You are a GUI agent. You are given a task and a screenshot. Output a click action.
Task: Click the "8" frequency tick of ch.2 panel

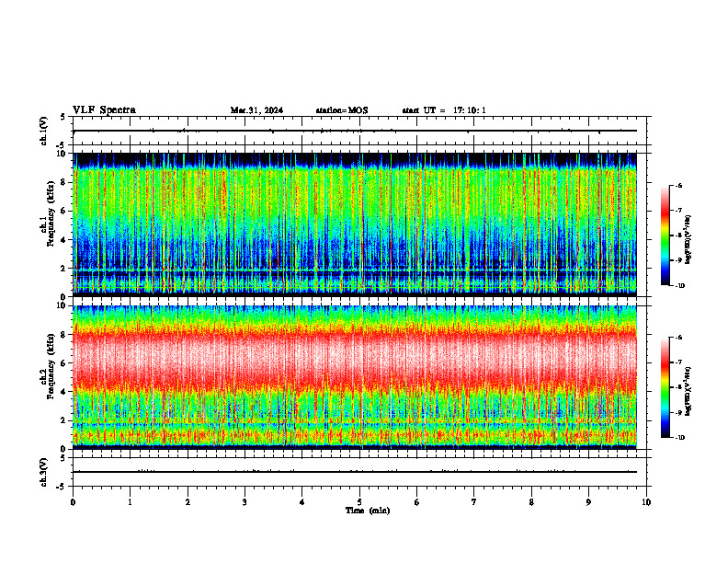click(x=63, y=335)
